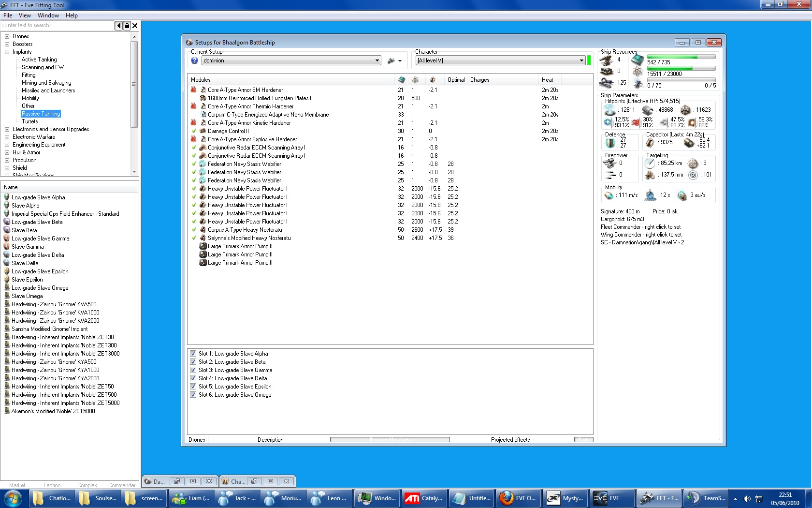Click the turret hardpoints icon showing 4

(x=607, y=60)
